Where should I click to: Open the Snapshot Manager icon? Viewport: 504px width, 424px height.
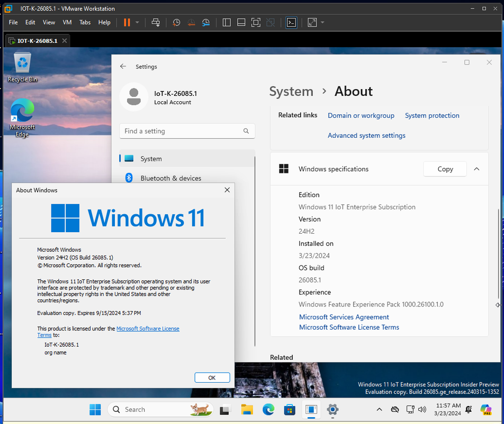(206, 22)
